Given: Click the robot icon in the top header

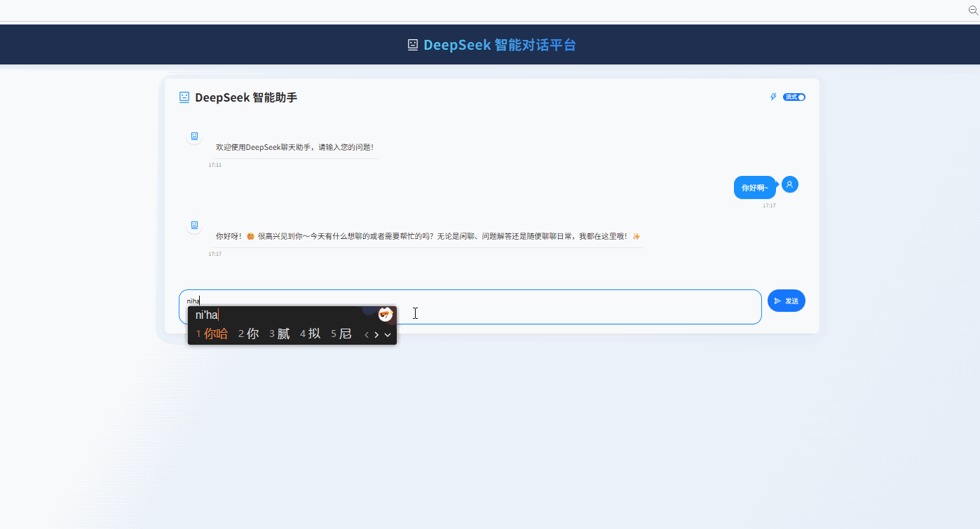Looking at the screenshot, I should [x=413, y=45].
